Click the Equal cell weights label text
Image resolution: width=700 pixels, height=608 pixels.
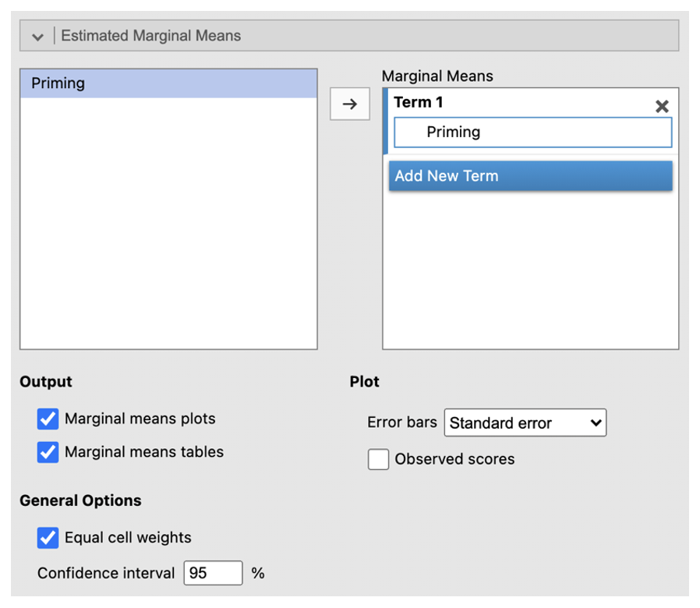click(x=128, y=538)
